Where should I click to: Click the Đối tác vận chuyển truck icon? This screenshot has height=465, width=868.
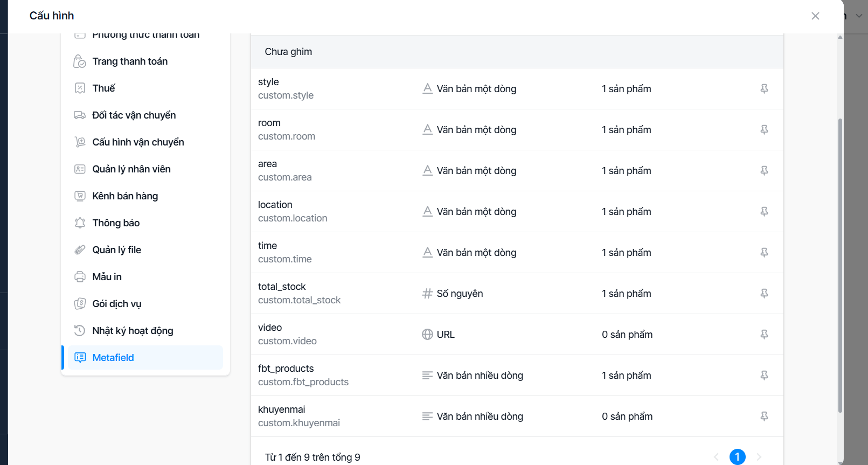[80, 115]
